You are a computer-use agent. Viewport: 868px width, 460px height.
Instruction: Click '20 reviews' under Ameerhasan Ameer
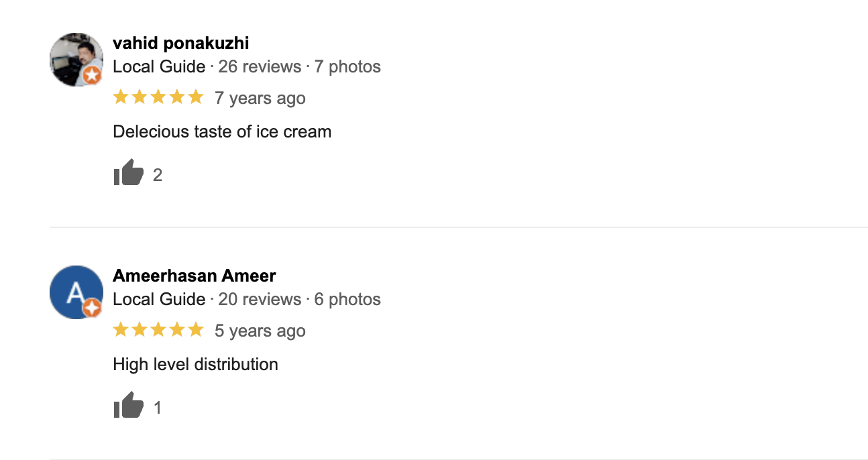point(260,299)
